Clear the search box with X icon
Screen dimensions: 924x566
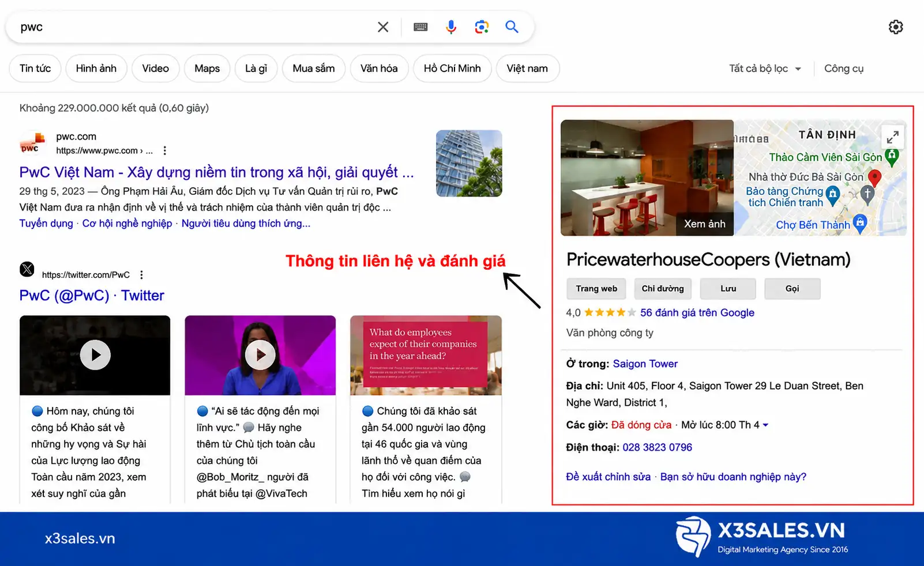[383, 27]
